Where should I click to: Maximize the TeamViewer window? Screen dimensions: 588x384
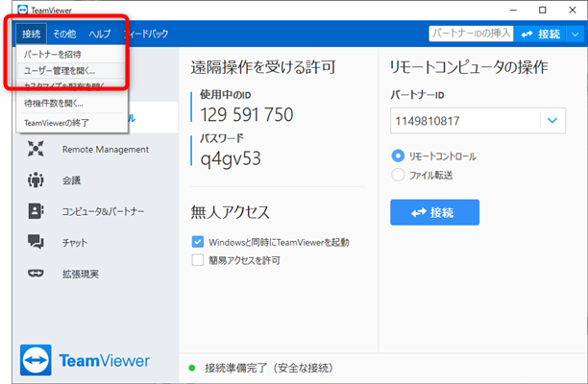tap(542, 11)
